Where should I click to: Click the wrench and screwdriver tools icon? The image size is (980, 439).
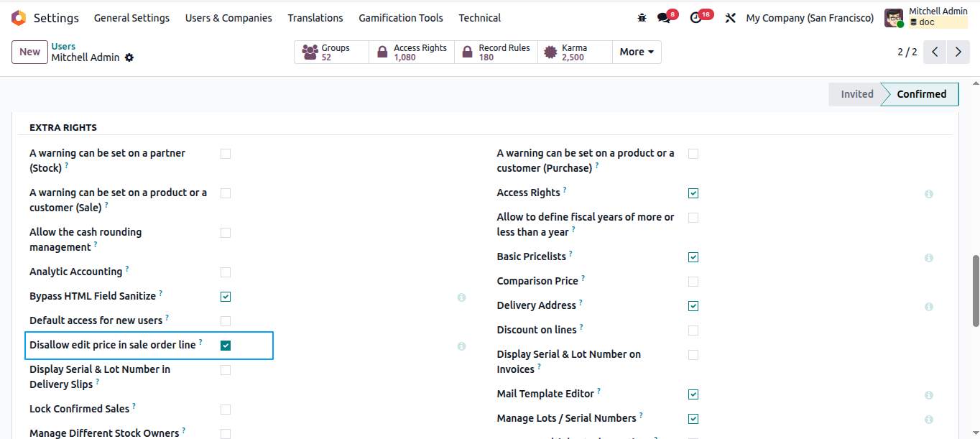(731, 18)
